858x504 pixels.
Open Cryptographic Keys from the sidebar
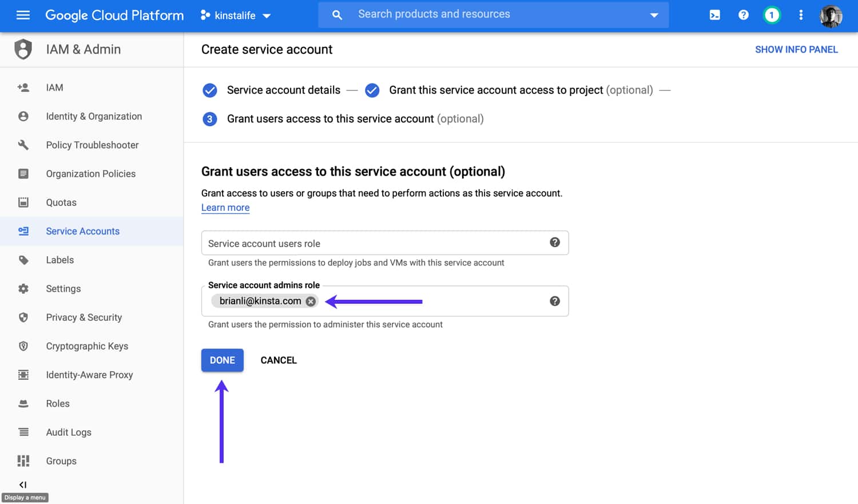87,346
